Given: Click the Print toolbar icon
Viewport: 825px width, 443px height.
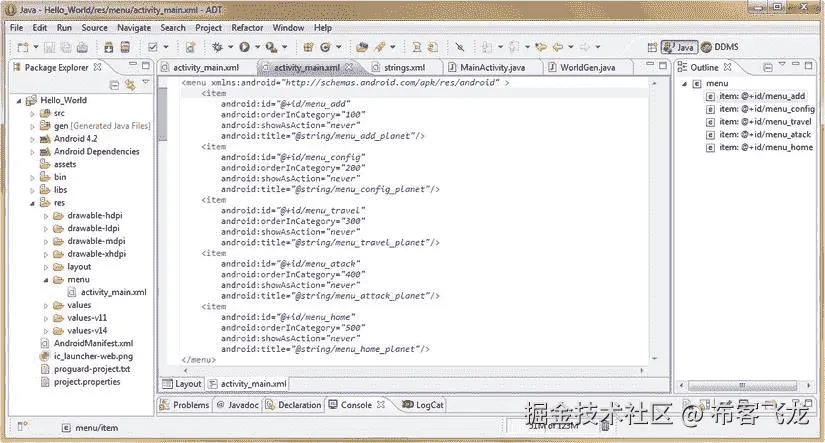Looking at the screenshot, I should [x=83, y=47].
